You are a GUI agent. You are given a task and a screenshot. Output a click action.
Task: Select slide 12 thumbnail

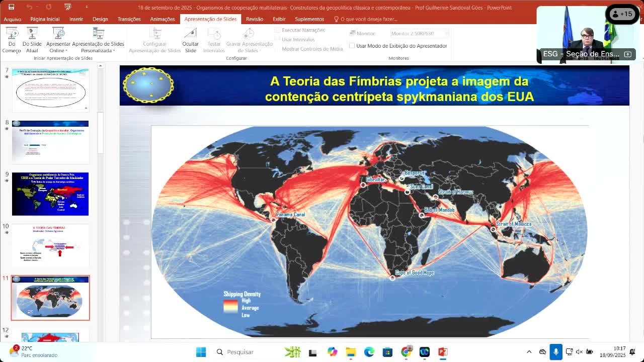pyautogui.click(x=50, y=336)
